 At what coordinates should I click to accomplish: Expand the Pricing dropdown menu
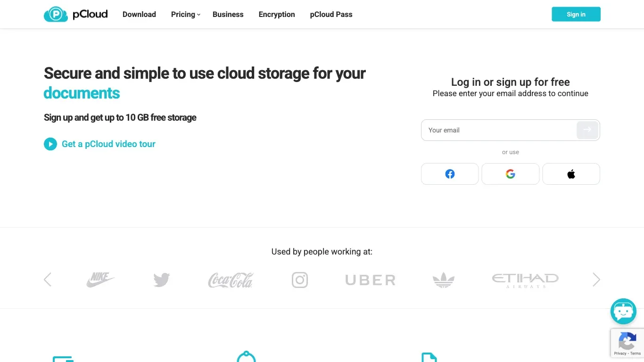pos(185,14)
